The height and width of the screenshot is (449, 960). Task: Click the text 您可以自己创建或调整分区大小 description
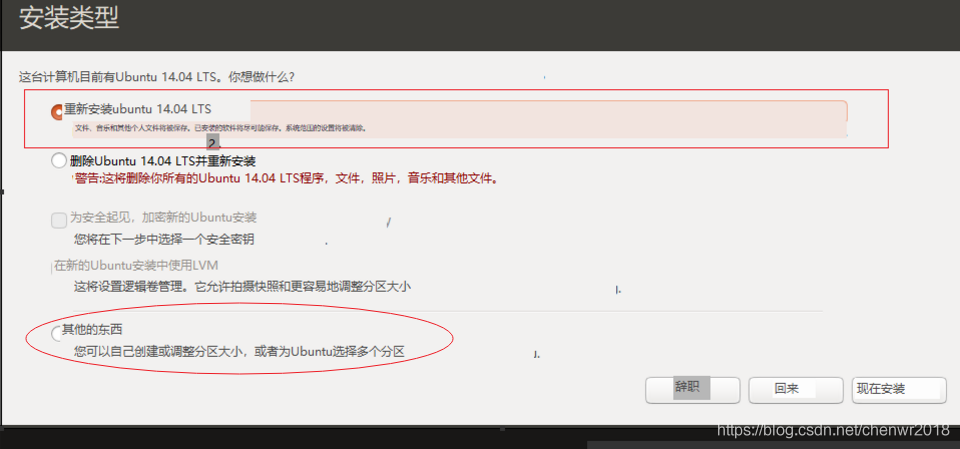(239, 352)
